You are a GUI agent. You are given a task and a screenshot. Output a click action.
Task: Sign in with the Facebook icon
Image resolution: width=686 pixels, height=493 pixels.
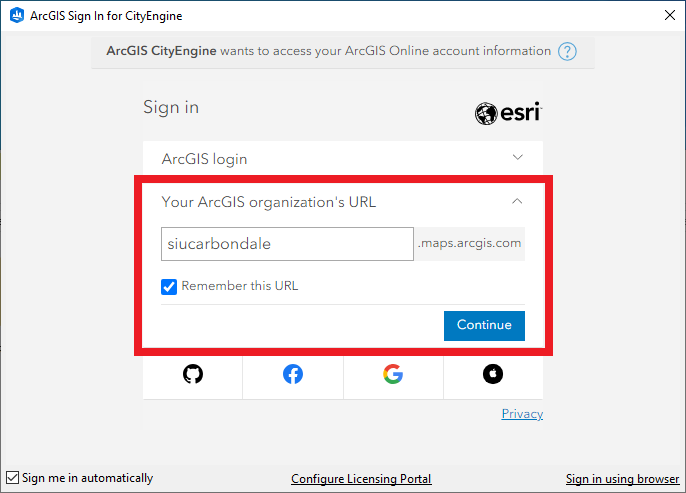point(293,374)
